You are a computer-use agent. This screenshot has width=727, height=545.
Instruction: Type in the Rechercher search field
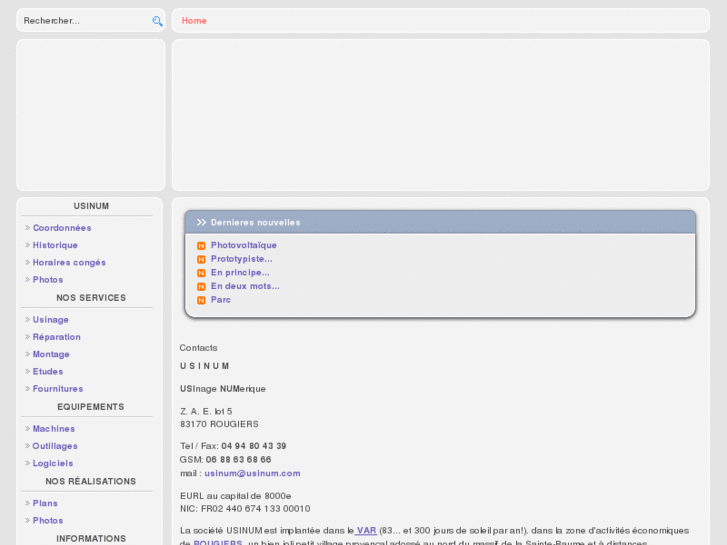pyautogui.click(x=84, y=21)
